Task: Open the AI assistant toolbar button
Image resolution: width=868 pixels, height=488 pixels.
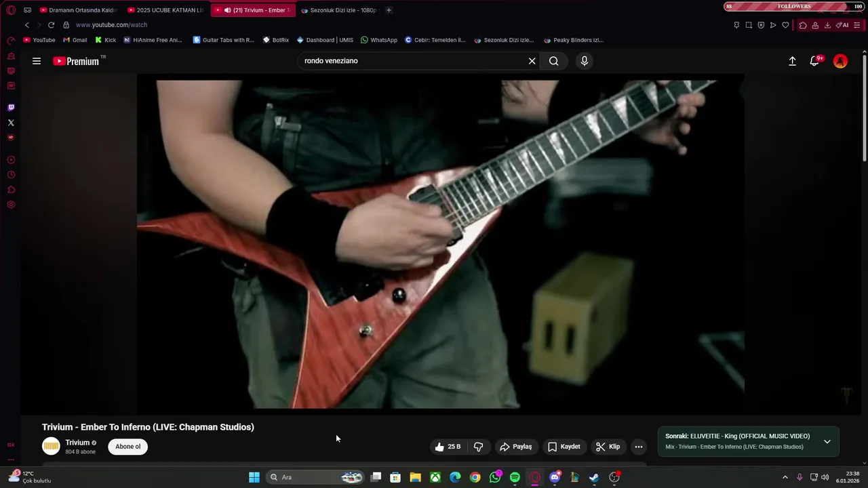Action: (x=842, y=25)
